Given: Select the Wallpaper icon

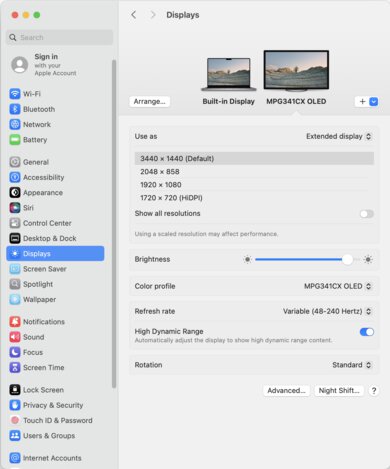Looking at the screenshot, I should [15, 299].
